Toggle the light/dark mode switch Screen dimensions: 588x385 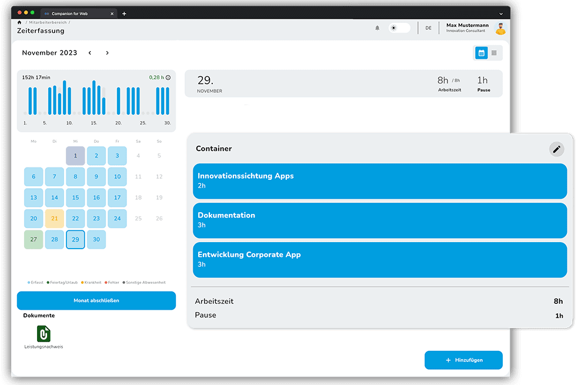(399, 28)
